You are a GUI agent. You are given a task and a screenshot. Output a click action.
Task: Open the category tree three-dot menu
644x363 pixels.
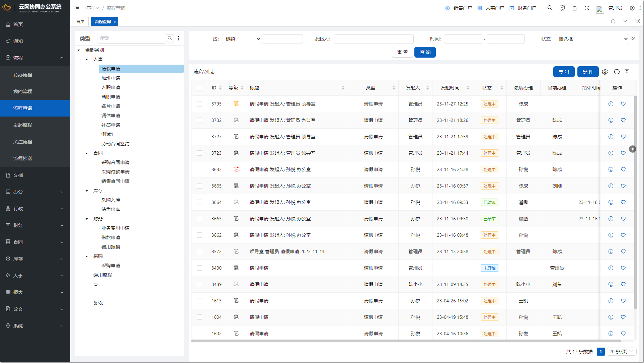tap(178, 38)
